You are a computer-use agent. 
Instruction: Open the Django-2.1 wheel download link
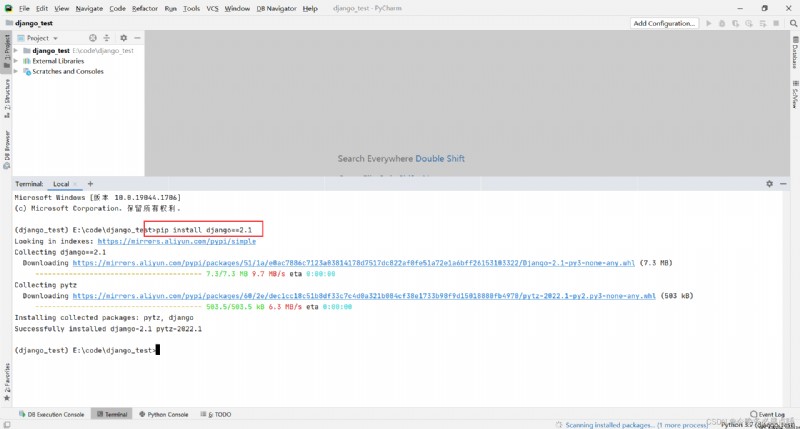click(x=354, y=263)
